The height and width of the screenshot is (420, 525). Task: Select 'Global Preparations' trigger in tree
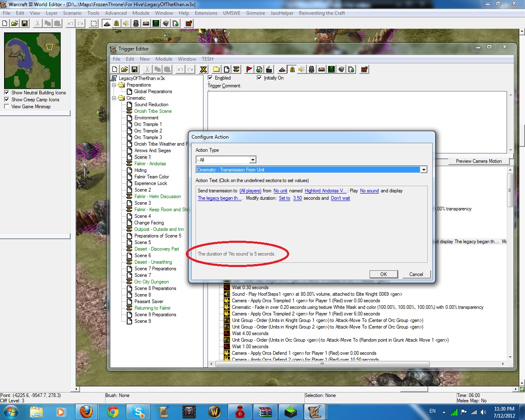click(153, 91)
